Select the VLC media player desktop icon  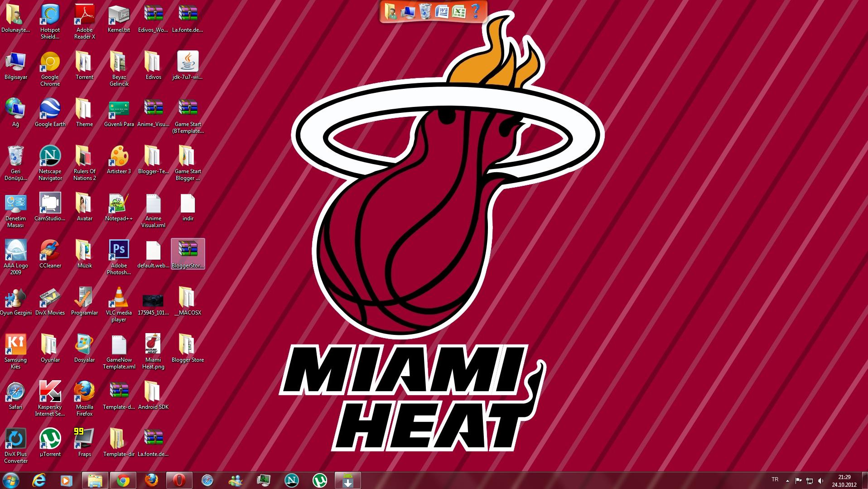(119, 305)
